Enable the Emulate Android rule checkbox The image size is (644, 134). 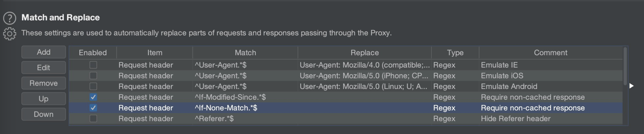point(93,87)
